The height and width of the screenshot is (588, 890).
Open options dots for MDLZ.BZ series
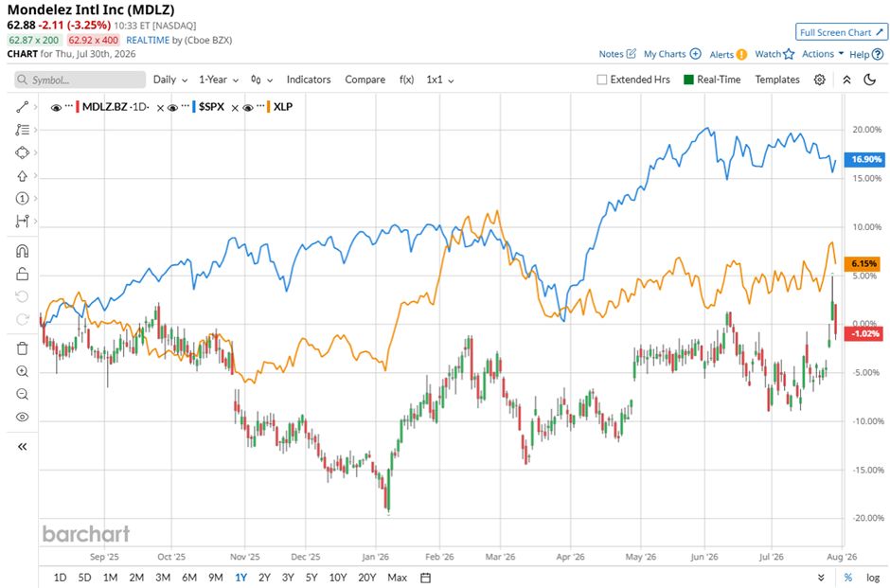click(68, 105)
